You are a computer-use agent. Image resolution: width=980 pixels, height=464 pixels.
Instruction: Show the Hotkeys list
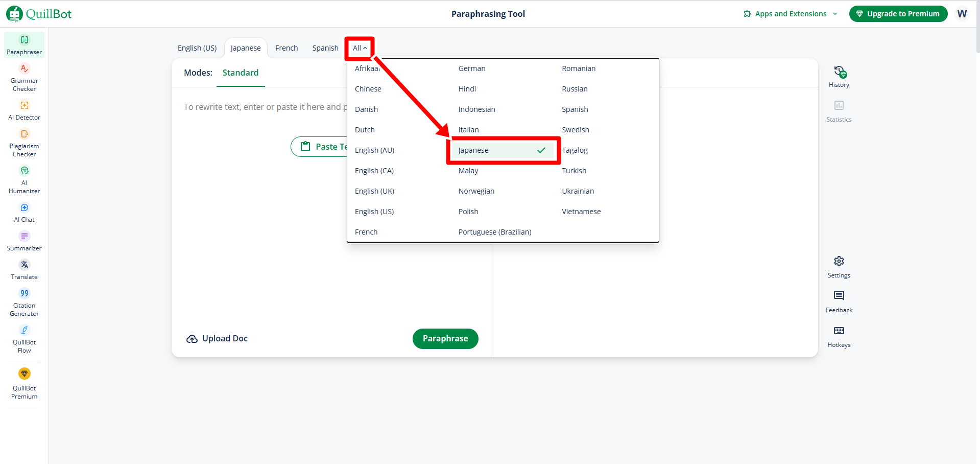839,337
